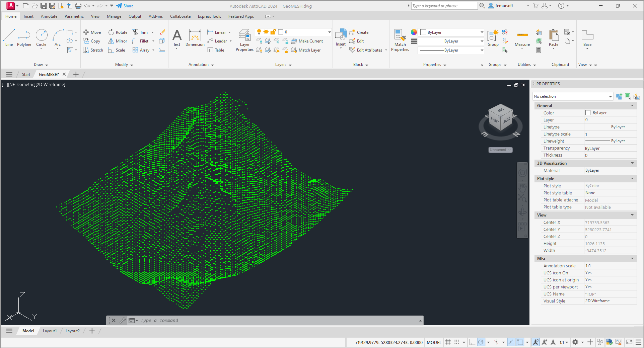Toggle snap mode in status bar
The image size is (644, 348).
(456, 342)
